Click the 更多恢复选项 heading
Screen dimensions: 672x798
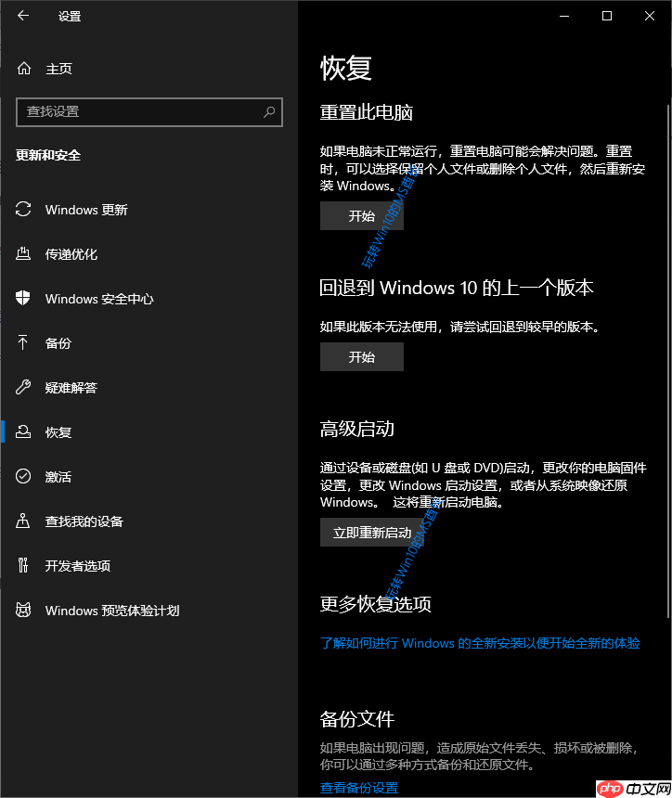[x=376, y=604]
